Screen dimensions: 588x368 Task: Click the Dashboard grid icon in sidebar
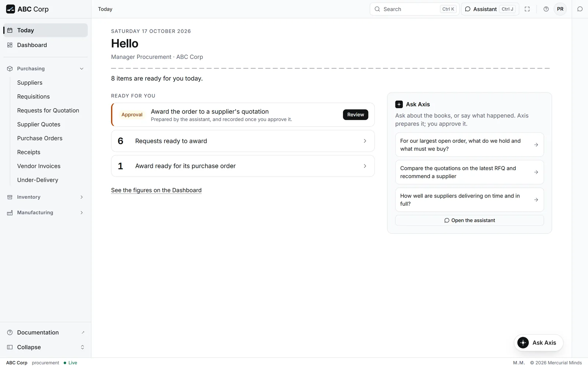[x=10, y=45]
